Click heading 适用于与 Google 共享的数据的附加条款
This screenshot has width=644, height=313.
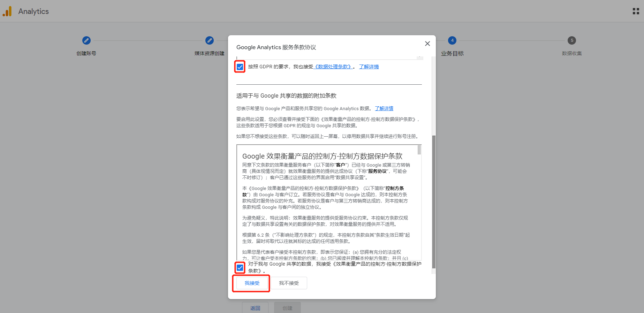tap(286, 96)
